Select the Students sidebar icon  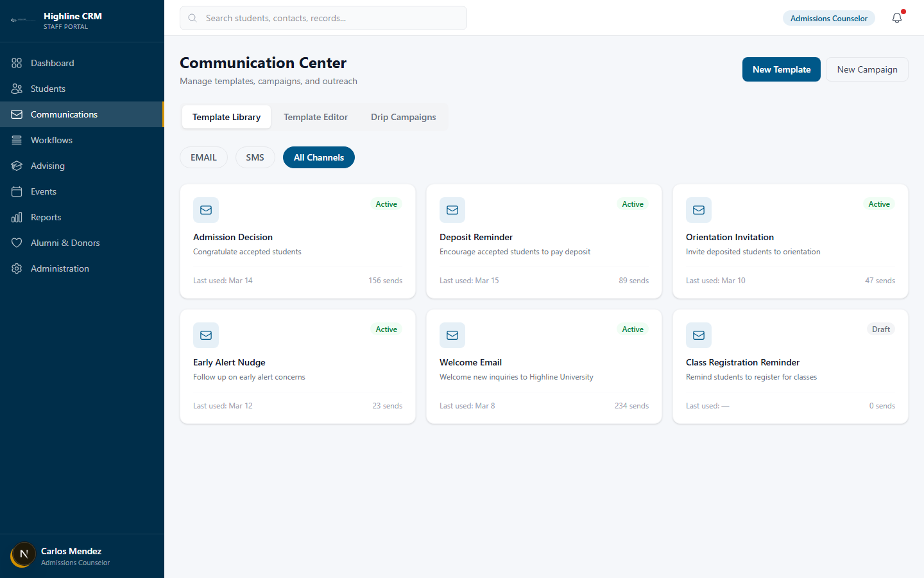[17, 88]
